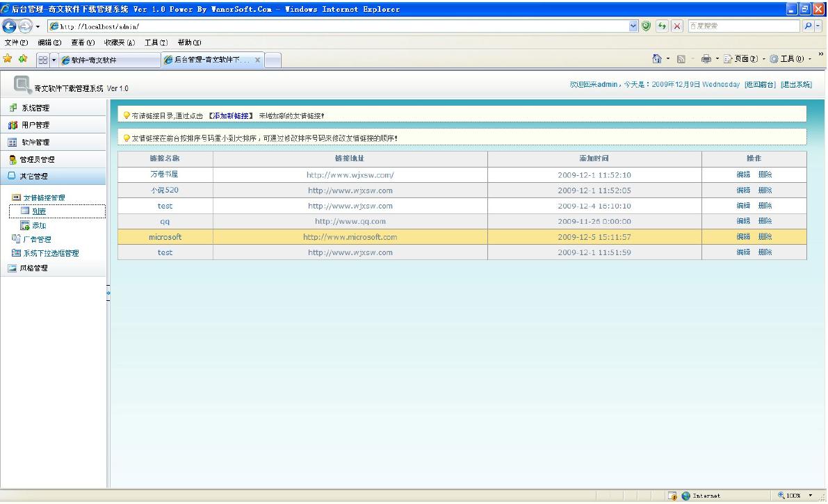Click 编辑 for 小说520 row
Viewport: 828px width, 504px height.
click(743, 190)
